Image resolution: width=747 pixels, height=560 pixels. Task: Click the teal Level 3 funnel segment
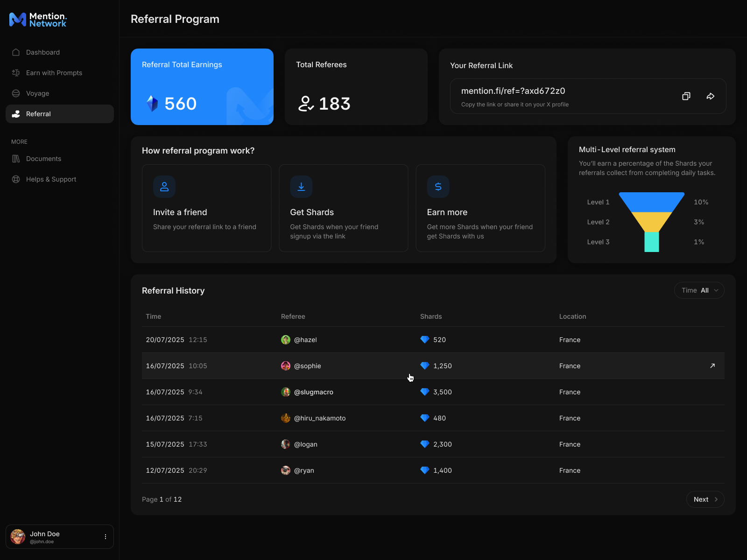[652, 242]
